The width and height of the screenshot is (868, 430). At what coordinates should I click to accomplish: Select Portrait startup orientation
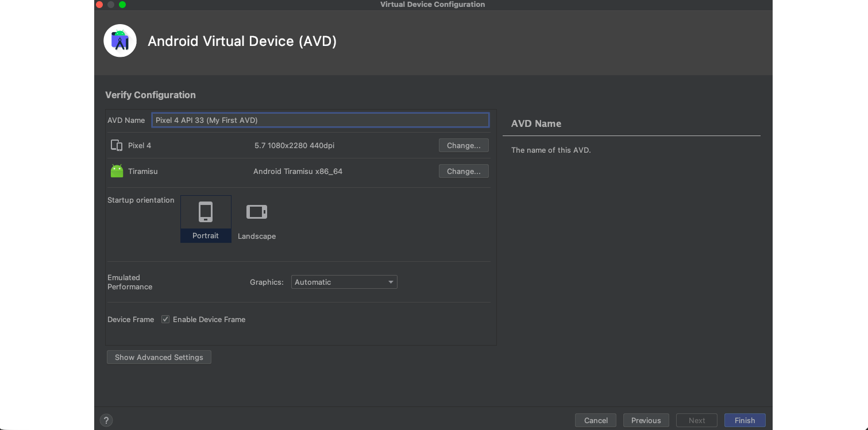pyautogui.click(x=206, y=219)
